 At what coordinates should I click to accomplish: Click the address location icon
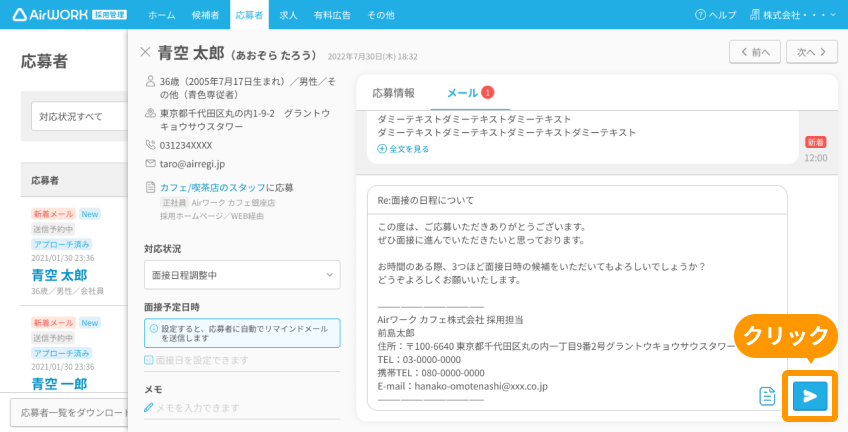pos(150,114)
